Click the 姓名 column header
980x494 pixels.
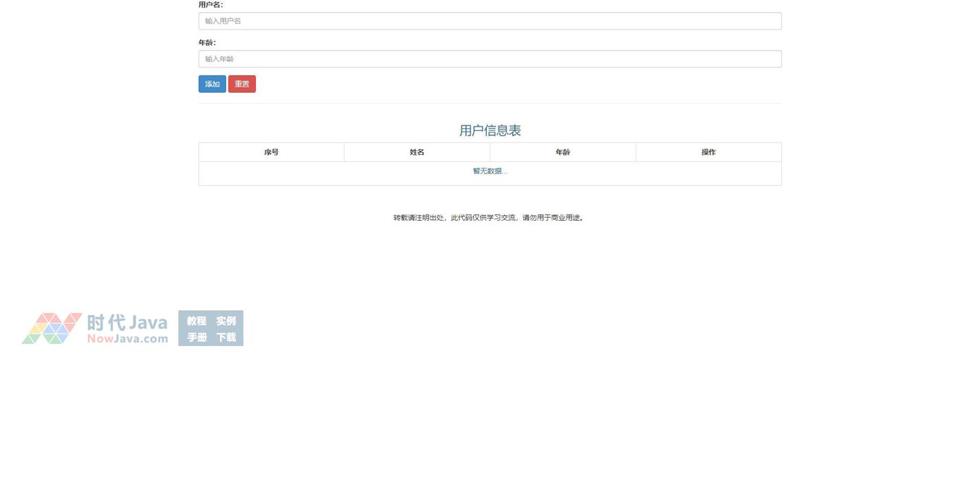[x=417, y=152]
